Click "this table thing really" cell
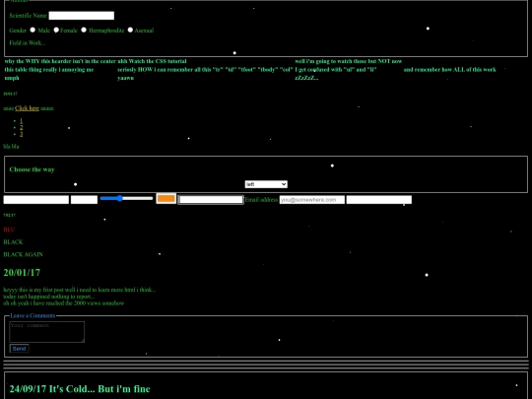The width and height of the screenshot is (532, 399). click(x=49, y=70)
